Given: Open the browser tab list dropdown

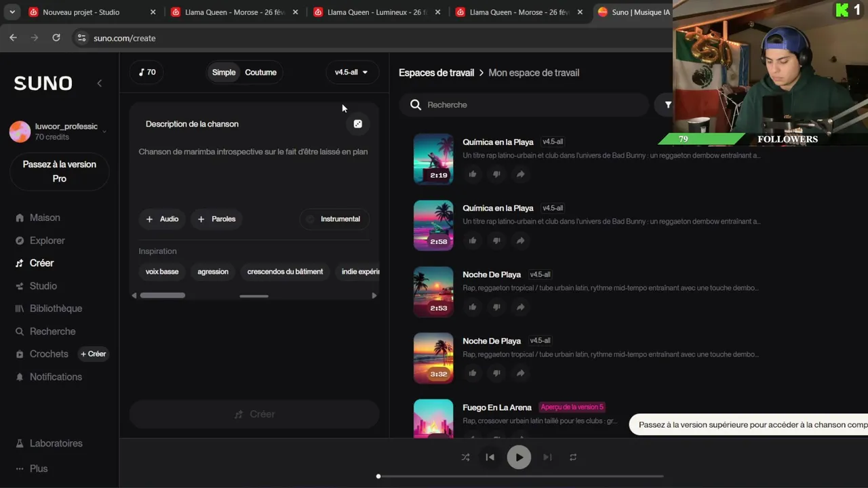Looking at the screenshot, I should coord(12,12).
